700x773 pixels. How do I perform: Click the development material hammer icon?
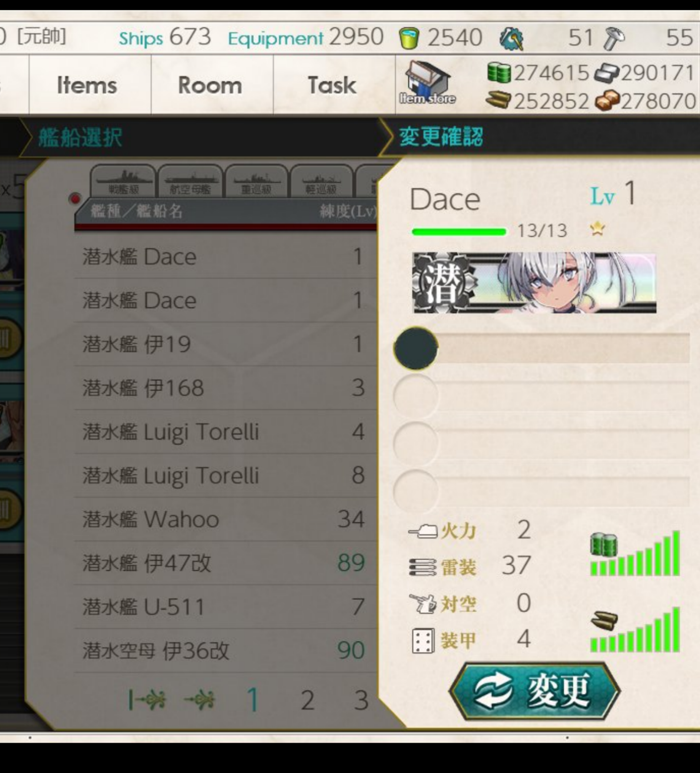[x=614, y=38]
